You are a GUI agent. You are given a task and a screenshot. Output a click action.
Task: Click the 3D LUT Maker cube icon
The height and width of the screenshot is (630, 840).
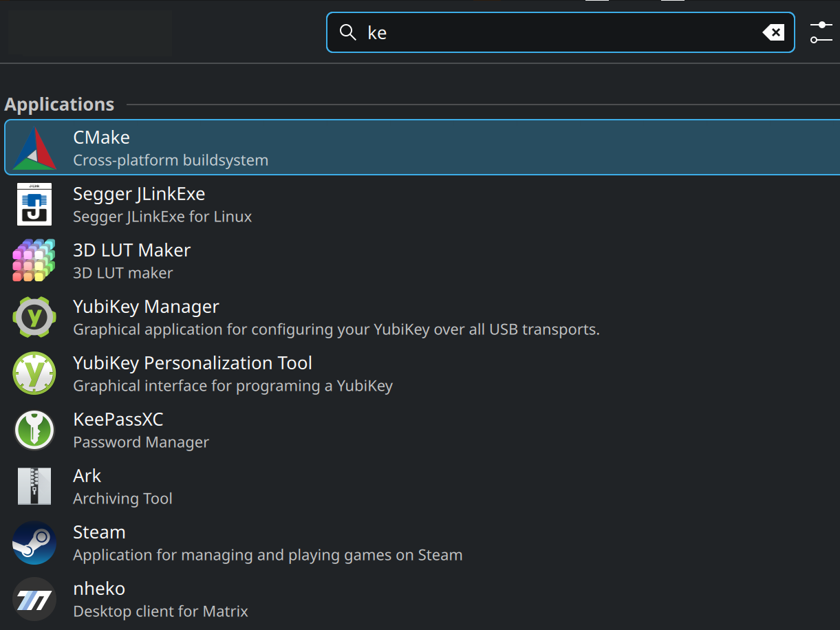click(x=34, y=261)
